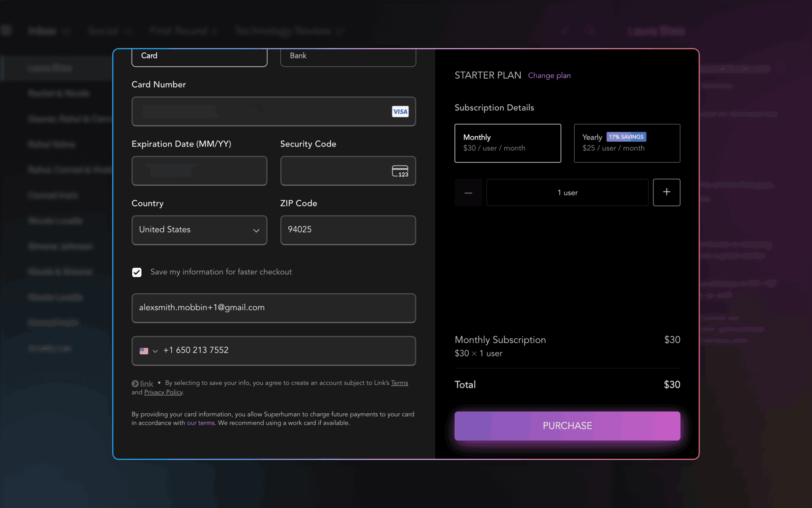
Task: Focus the Expiration Date field
Action: click(x=199, y=171)
